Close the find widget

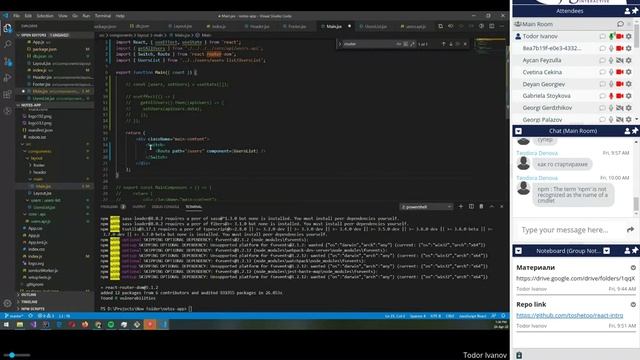click(465, 44)
